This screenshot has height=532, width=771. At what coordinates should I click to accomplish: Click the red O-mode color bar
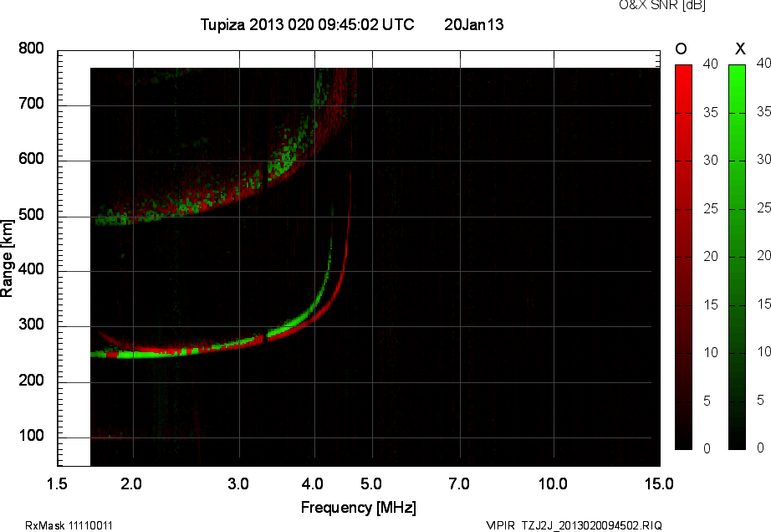[683, 257]
